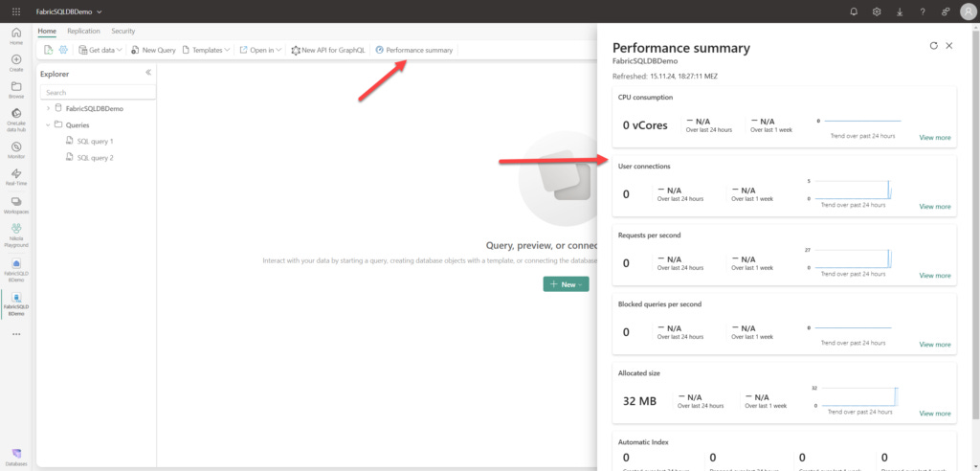Click the refresh toolbar icon
This screenshot has width=980, height=471.
tap(48, 50)
